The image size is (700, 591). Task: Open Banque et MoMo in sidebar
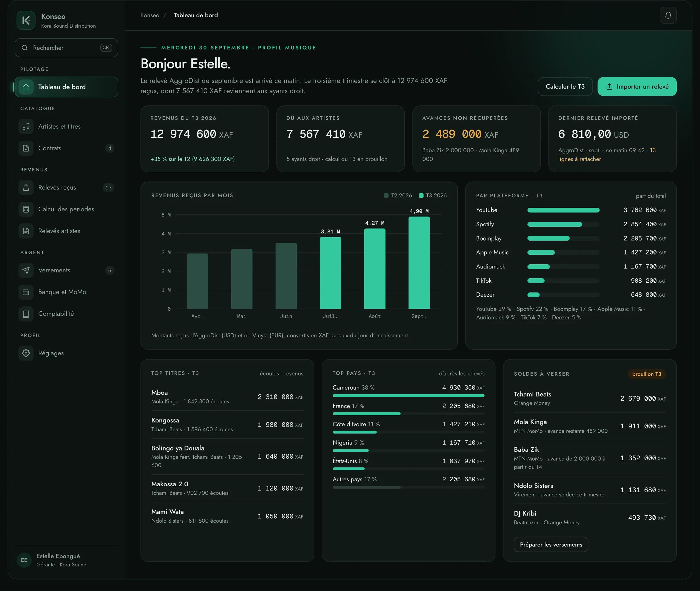(66, 292)
